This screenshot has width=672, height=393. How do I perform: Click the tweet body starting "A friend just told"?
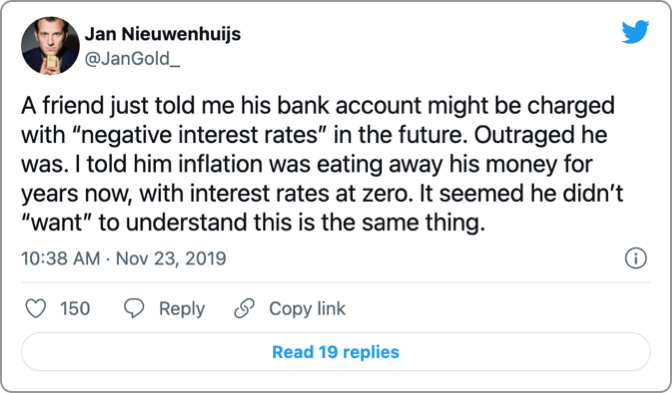[x=322, y=164]
